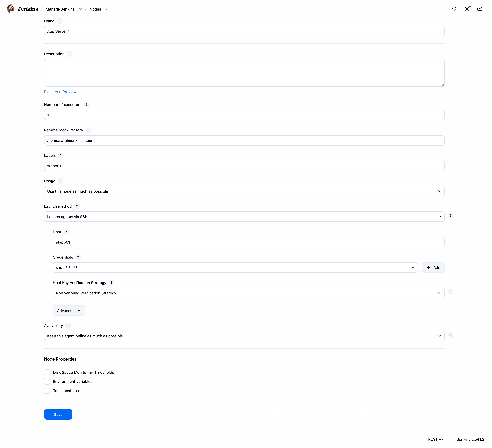492x448 pixels.
Task: Open the Manage Jenkins gear icon
Action: tap(467, 9)
